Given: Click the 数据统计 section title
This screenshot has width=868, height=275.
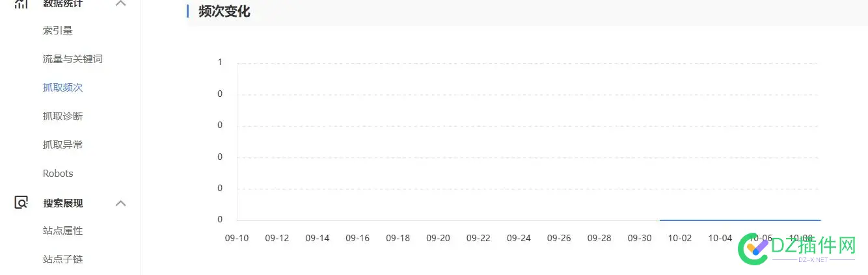Looking at the screenshot, I should tap(63, 4).
